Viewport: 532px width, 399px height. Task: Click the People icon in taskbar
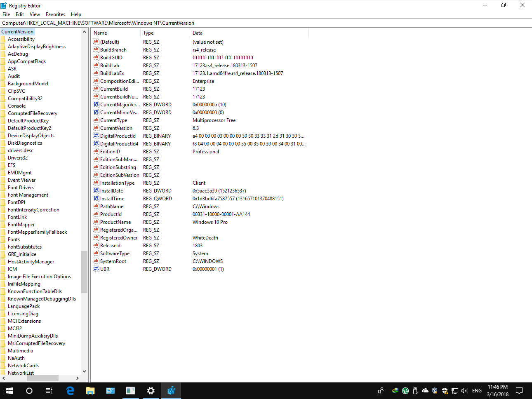(381, 390)
